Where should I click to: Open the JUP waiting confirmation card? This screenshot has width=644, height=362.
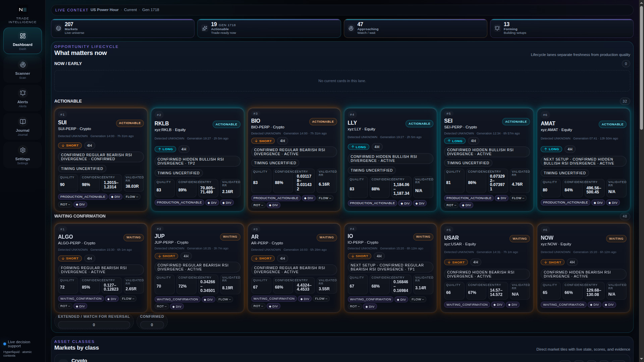pyautogui.click(x=197, y=268)
